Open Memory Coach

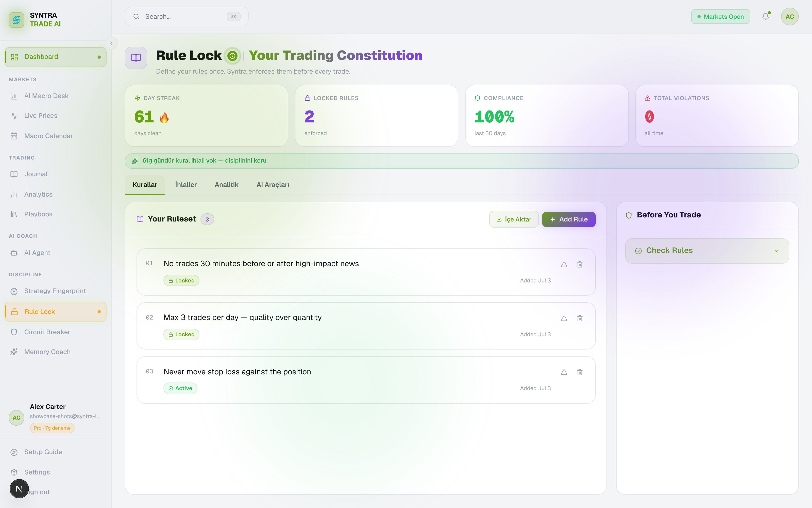point(56,352)
